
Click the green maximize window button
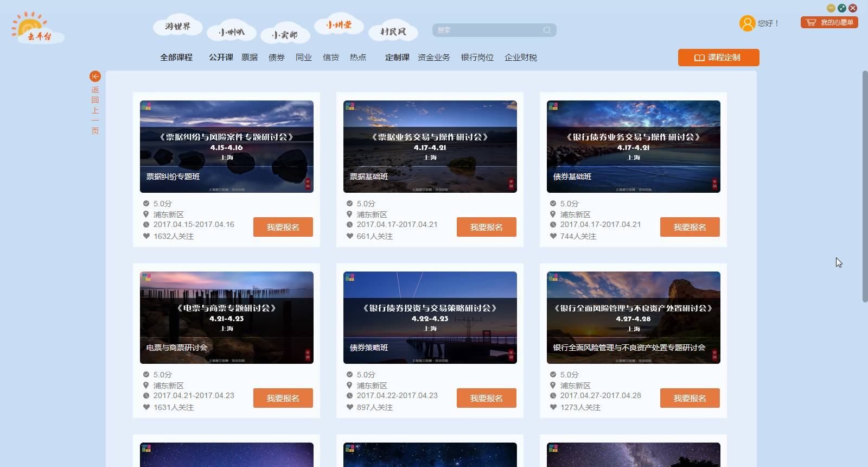841,8
